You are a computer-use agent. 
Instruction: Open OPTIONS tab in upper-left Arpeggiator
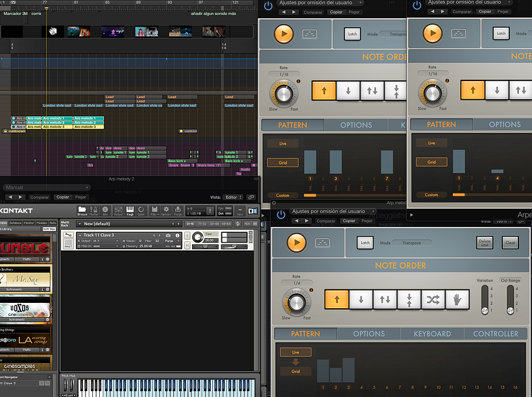coord(356,125)
